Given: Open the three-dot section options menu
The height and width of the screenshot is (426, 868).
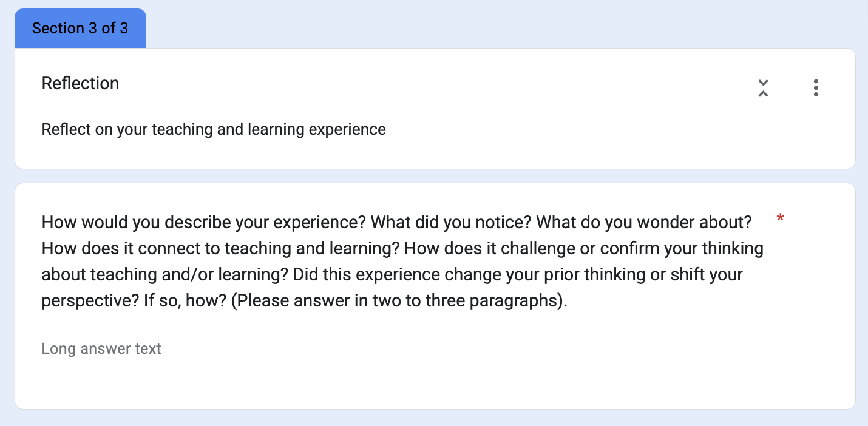Looking at the screenshot, I should click(x=815, y=88).
